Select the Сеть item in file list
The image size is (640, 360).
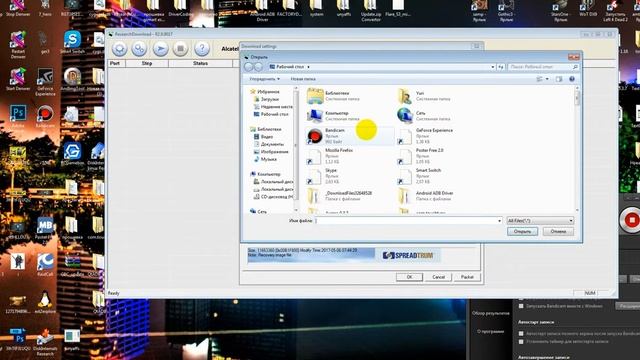pos(424,116)
